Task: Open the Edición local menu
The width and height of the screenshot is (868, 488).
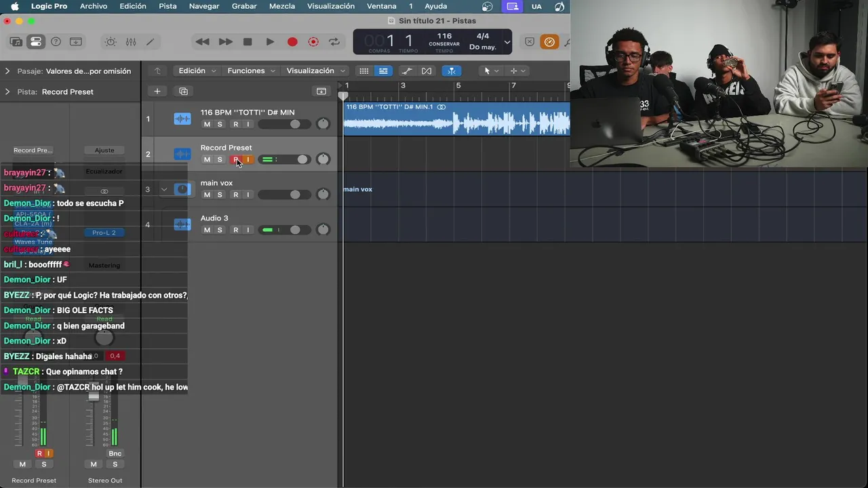Action: pyautogui.click(x=197, y=70)
